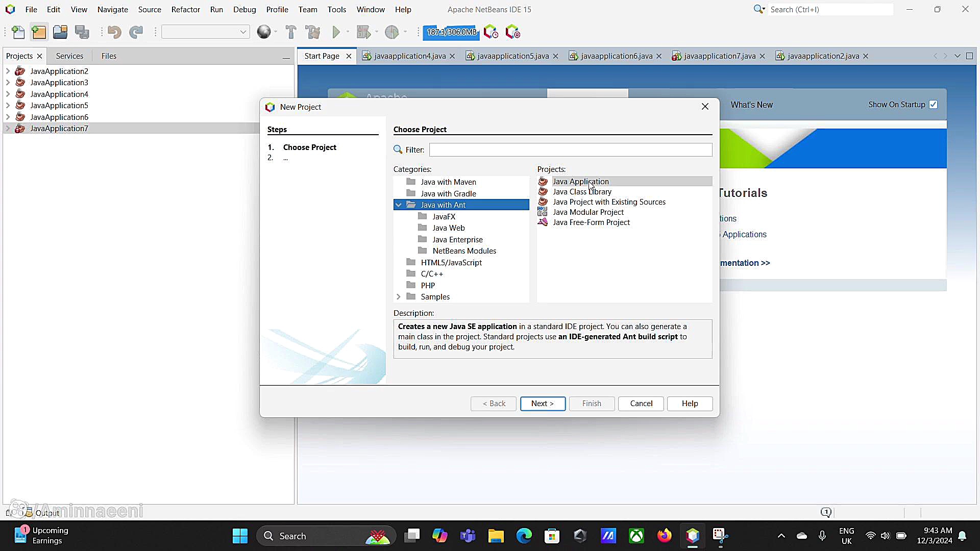
Task: Open the File menu
Action: pyautogui.click(x=31, y=9)
